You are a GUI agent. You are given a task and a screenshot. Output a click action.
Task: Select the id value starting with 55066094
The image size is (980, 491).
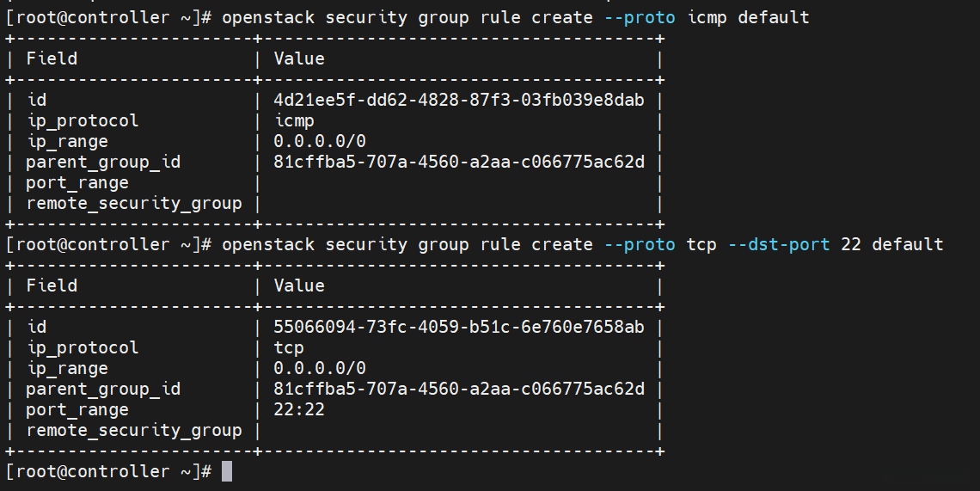pyautogui.click(x=459, y=327)
